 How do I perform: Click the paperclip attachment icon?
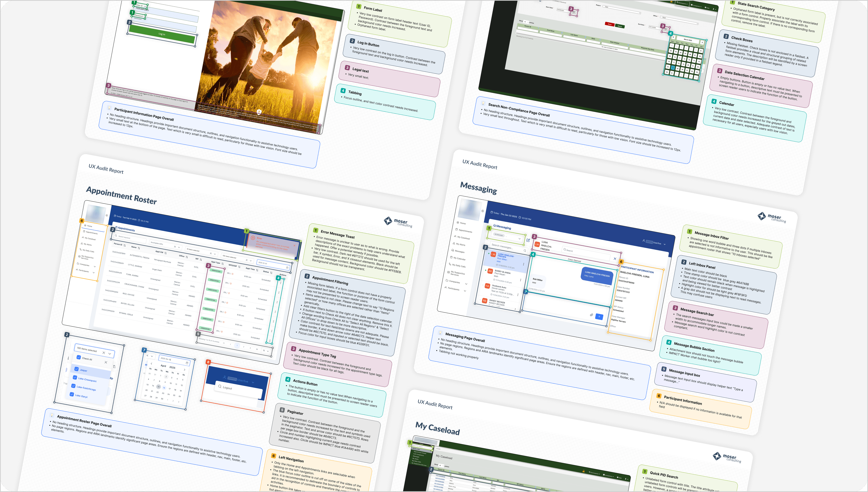pos(591,315)
